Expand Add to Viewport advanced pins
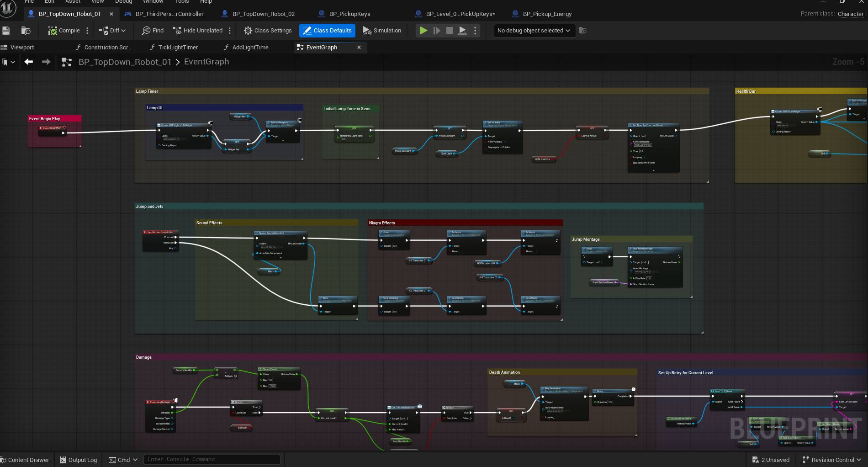This screenshot has height=467, width=868. [x=282, y=141]
